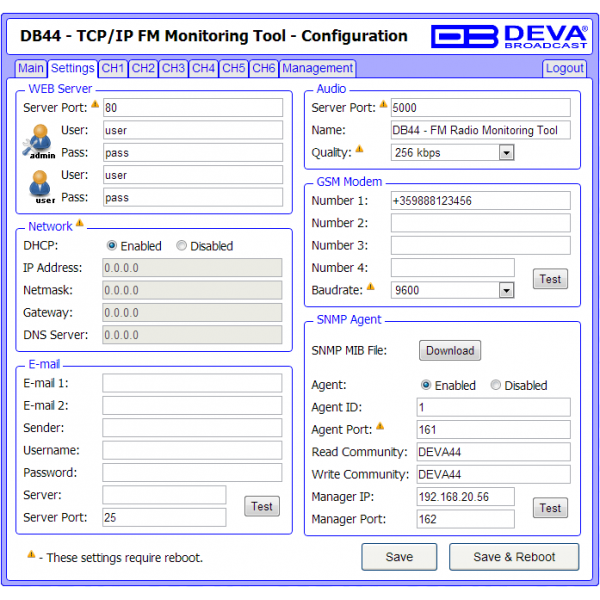600x600 pixels.
Task: Open the Quality 256 kbps dropdown
Action: 452,153
